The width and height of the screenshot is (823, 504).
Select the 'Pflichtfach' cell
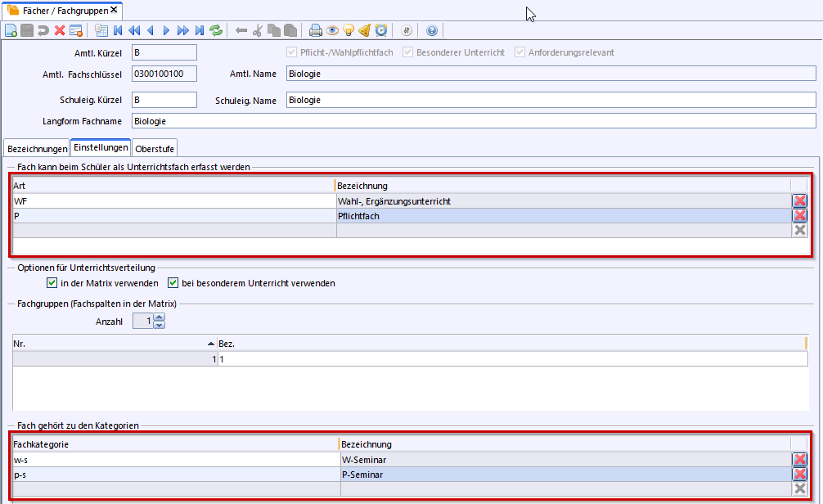564,216
